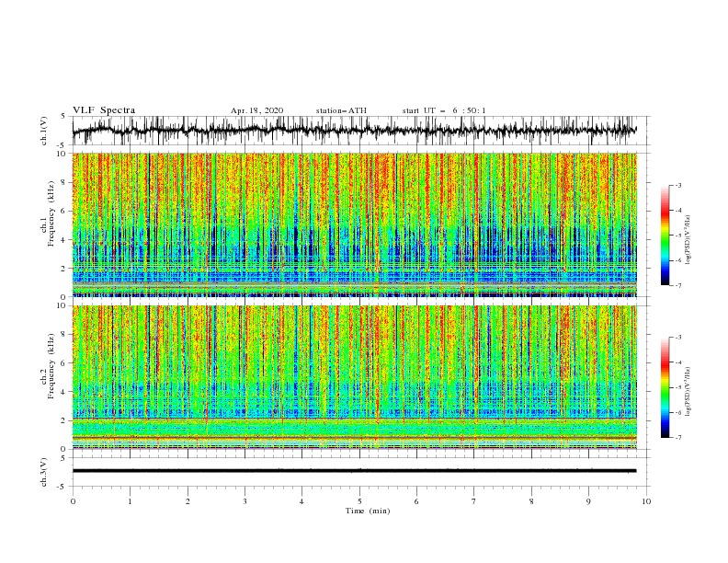Click the "Time (min)" axis label

pos(368,511)
